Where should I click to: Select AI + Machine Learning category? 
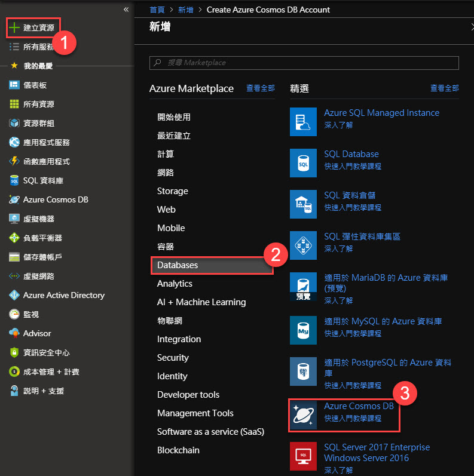point(201,302)
